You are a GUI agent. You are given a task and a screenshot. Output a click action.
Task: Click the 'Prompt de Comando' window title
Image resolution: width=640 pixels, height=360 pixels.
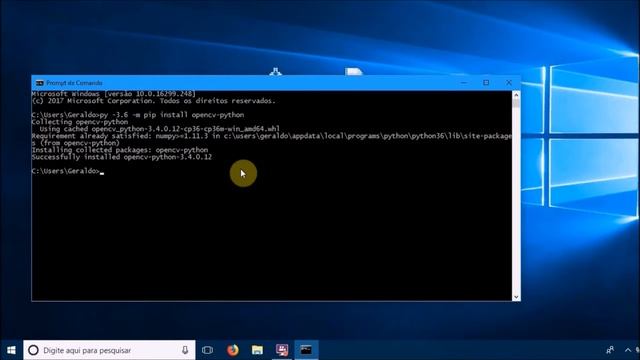[74, 83]
